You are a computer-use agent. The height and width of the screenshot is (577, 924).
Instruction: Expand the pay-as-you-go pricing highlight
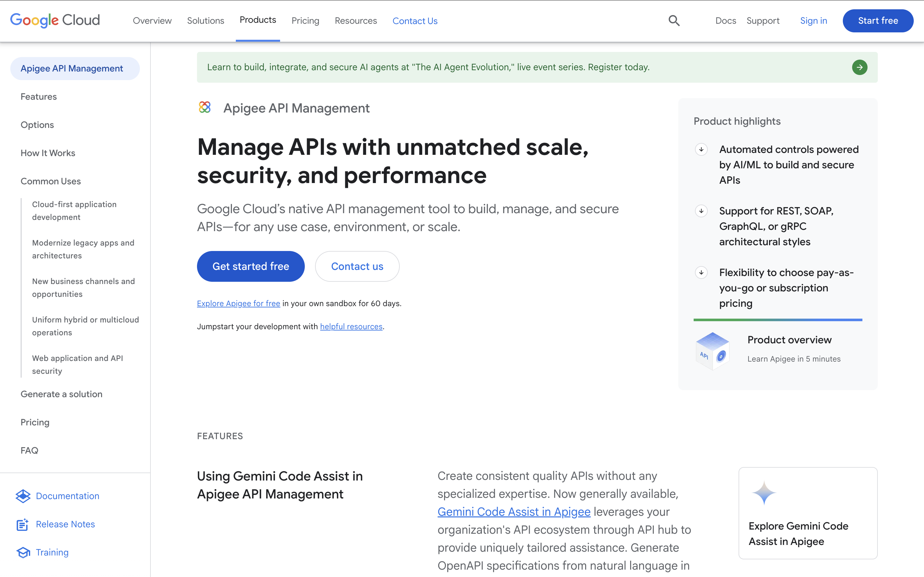point(701,272)
